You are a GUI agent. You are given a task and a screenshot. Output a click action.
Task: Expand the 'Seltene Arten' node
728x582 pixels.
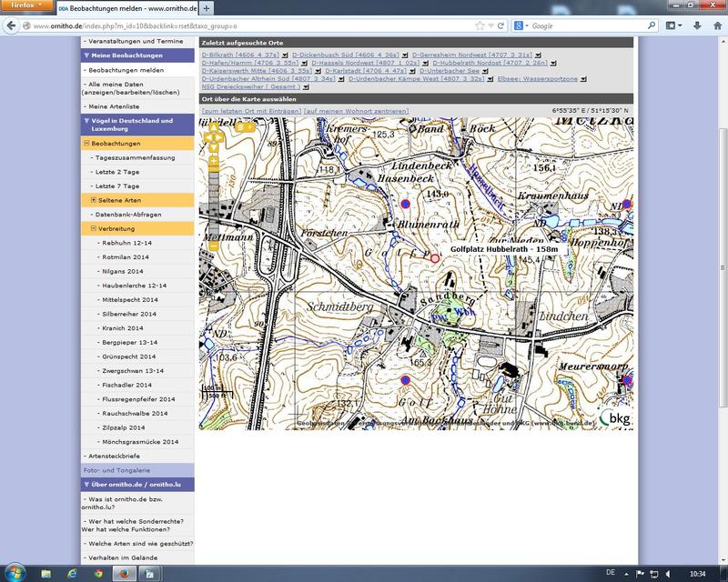[x=94, y=200]
